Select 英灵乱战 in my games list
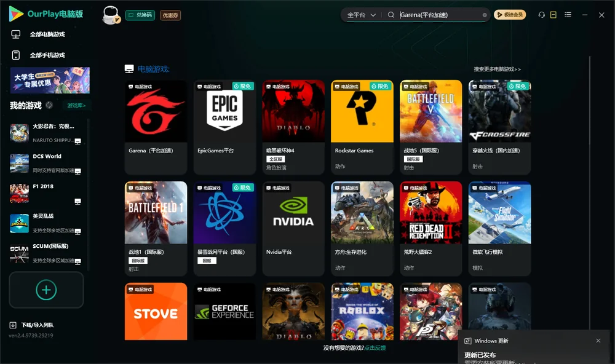Image resolution: width=615 pixels, height=364 pixels. [46, 223]
